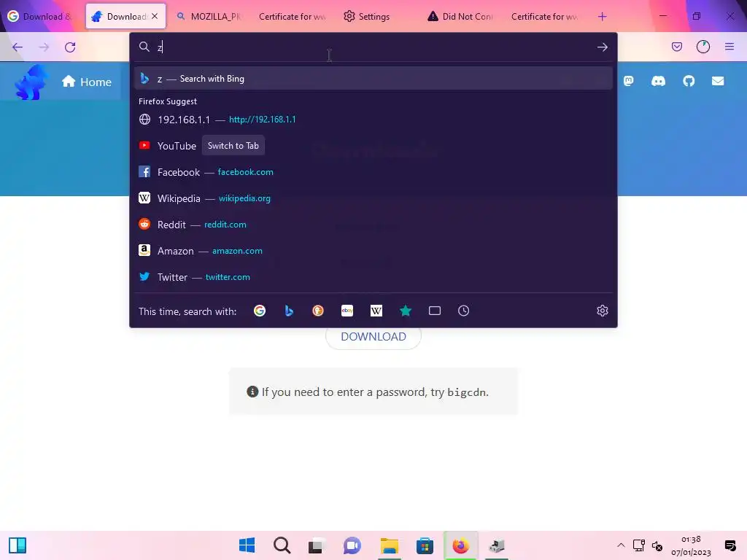This screenshot has height=560, width=747.
Task: Submit the address bar Go arrow
Action: pyautogui.click(x=602, y=47)
